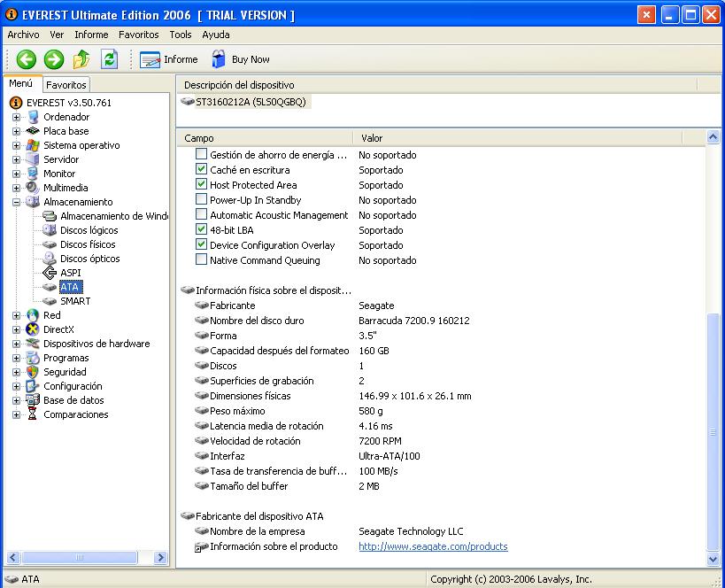Switch to the Favoritos tab
This screenshot has height=588, width=725.
[x=66, y=85]
